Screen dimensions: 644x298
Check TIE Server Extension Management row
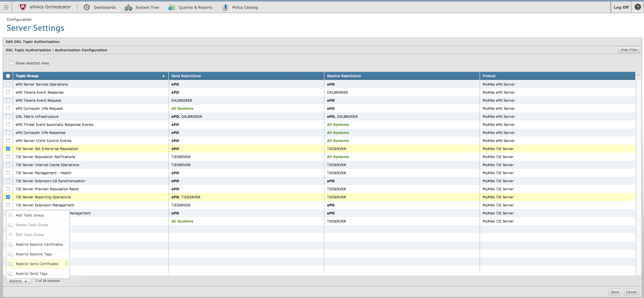tap(8, 205)
